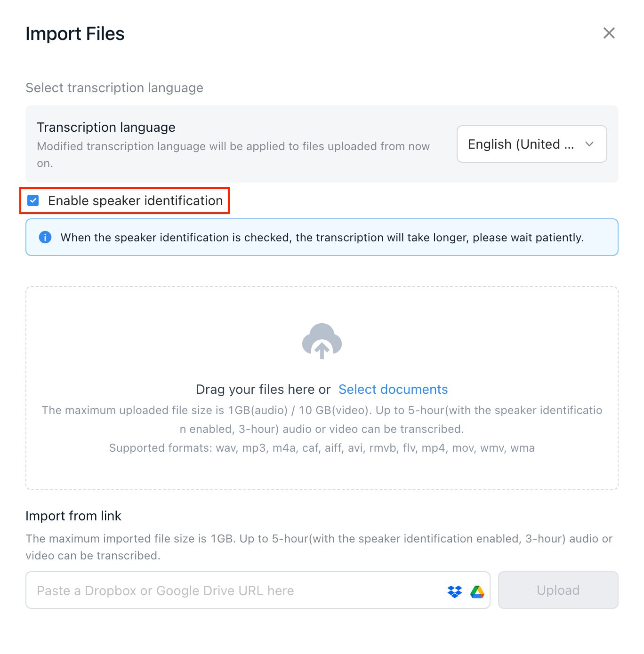Image resolution: width=644 pixels, height=654 pixels.
Task: Click the blue info icon
Action: (45, 237)
